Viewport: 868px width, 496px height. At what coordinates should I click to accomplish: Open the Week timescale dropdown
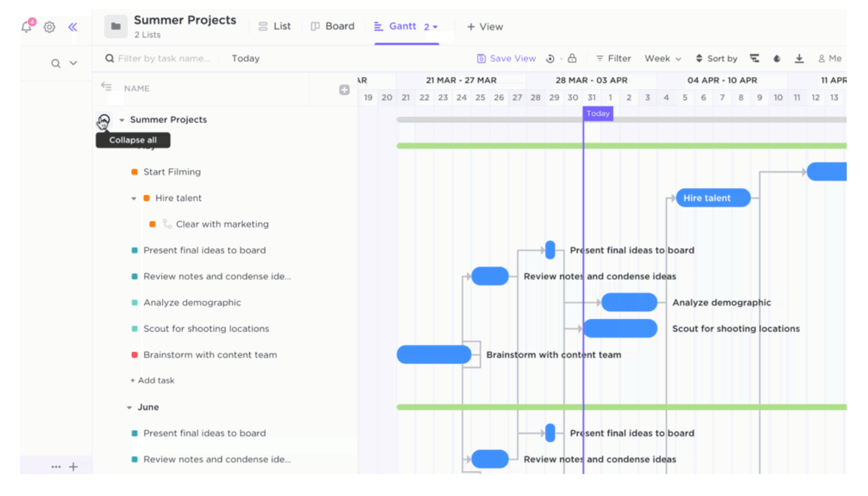(x=663, y=59)
